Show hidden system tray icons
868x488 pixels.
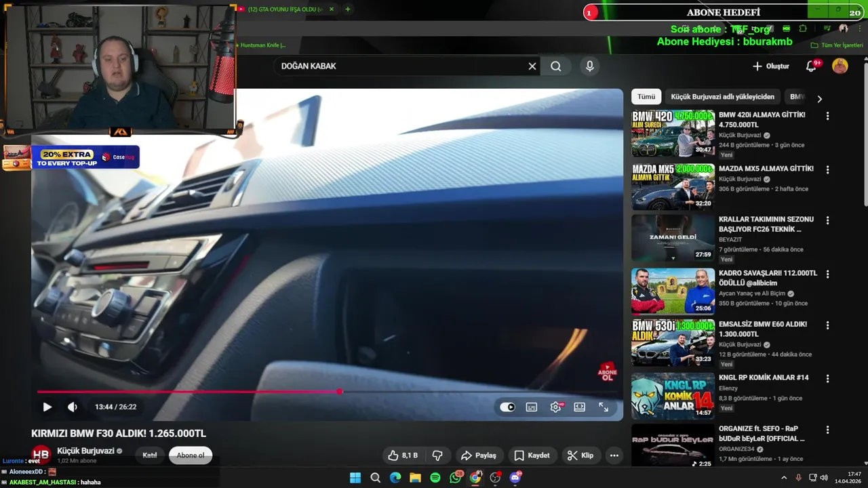tap(784, 478)
